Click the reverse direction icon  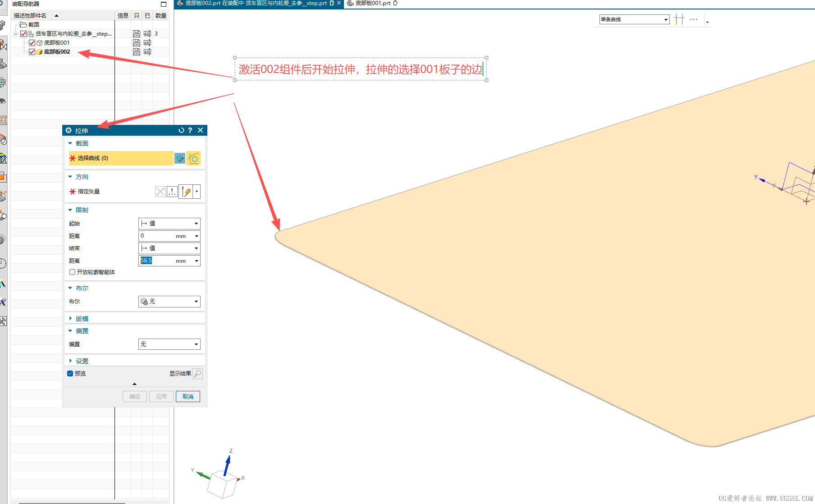(x=160, y=192)
